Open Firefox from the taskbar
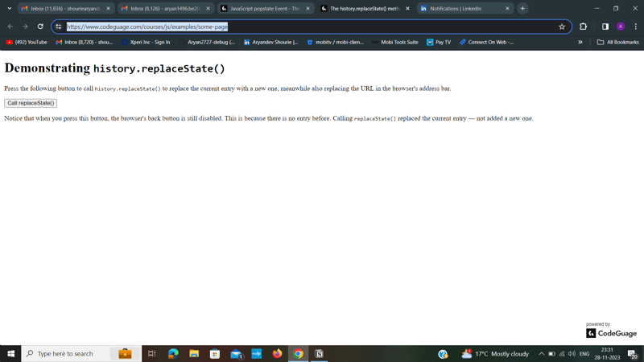Image resolution: width=644 pixels, height=362 pixels. [277, 353]
